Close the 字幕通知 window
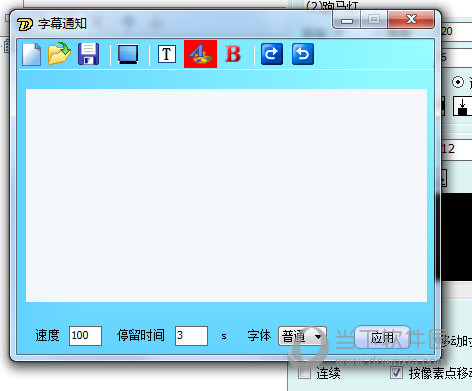 tap(411, 19)
